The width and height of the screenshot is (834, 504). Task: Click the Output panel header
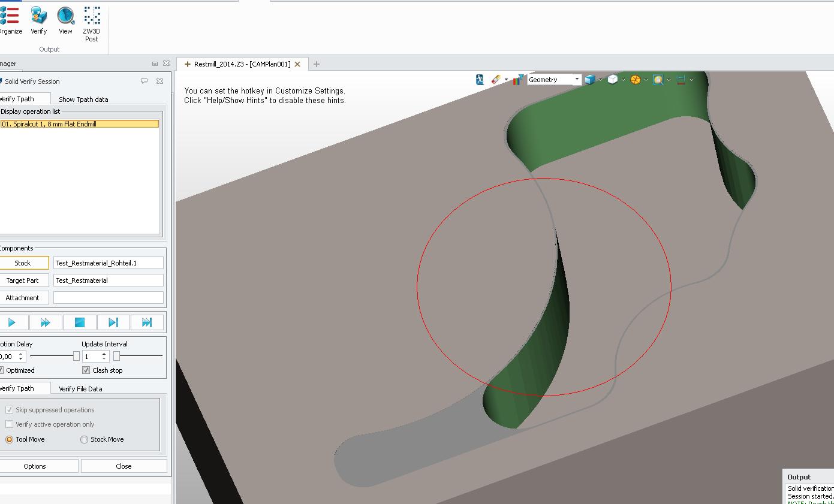[x=808, y=477]
